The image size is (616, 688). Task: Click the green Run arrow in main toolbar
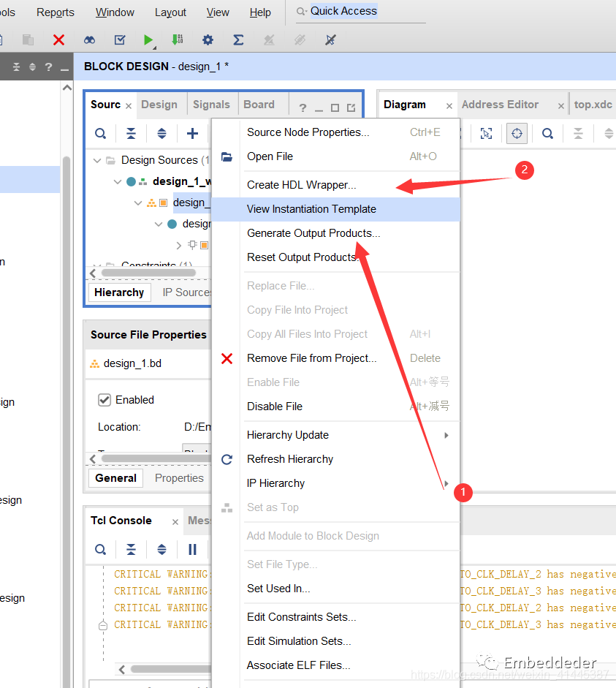[x=148, y=39]
